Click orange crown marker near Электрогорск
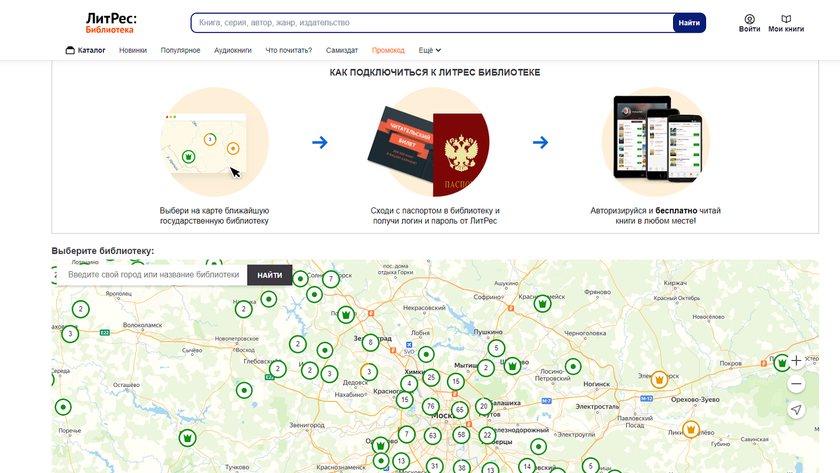This screenshot has height=473, width=840. (659, 380)
